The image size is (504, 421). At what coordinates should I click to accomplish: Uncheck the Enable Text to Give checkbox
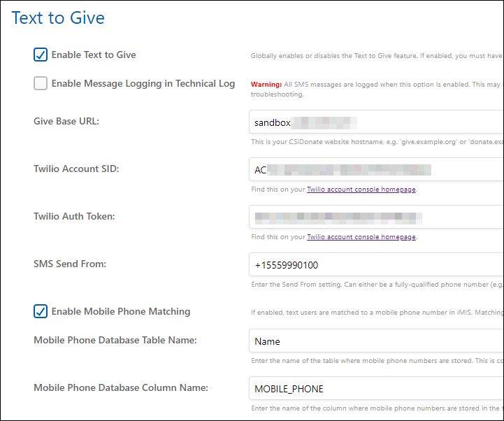[x=41, y=55]
